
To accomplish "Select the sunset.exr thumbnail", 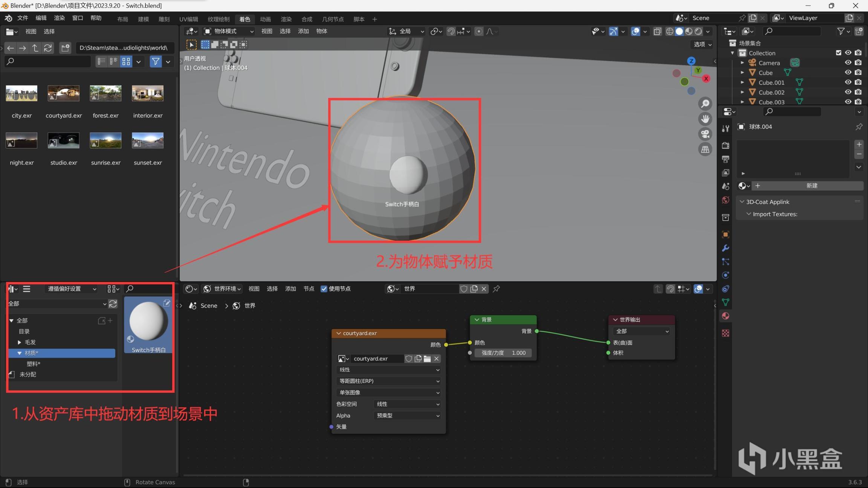I will click(148, 141).
